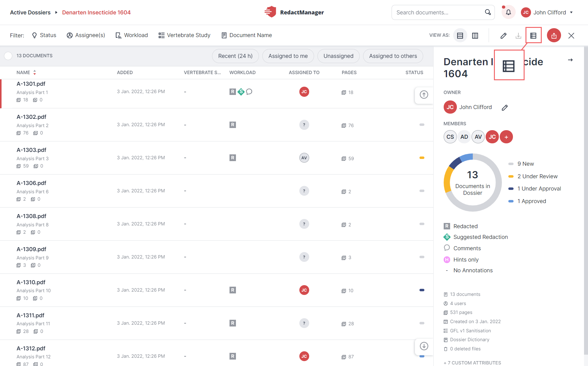Click the download dossier icon
Image resolution: width=588 pixels, height=366 pixels.
518,36
